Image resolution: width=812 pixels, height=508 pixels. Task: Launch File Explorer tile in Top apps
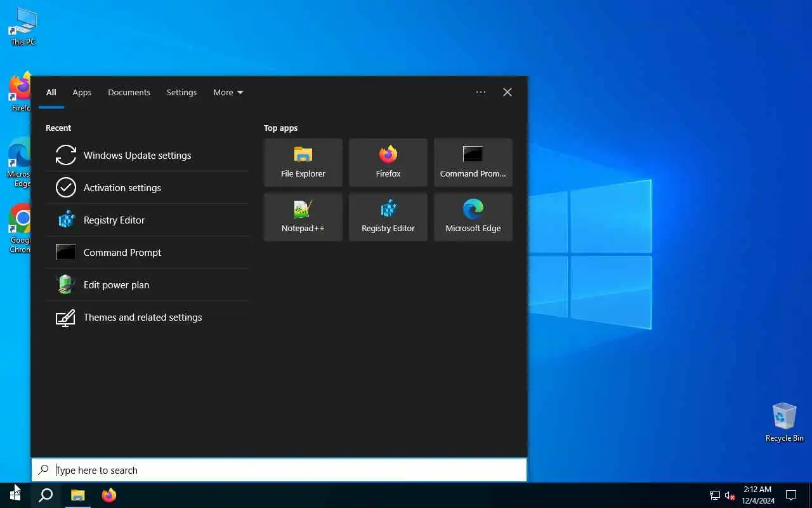click(x=303, y=163)
